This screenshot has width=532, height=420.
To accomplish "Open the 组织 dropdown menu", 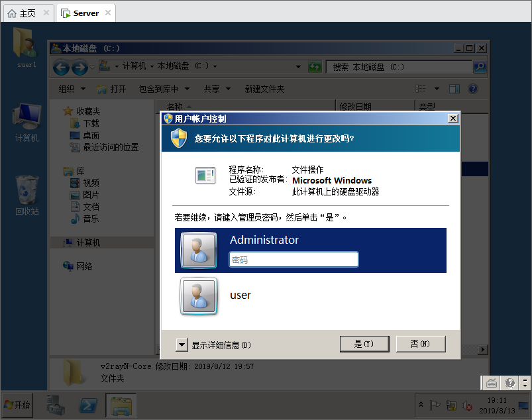I will tap(72, 89).
